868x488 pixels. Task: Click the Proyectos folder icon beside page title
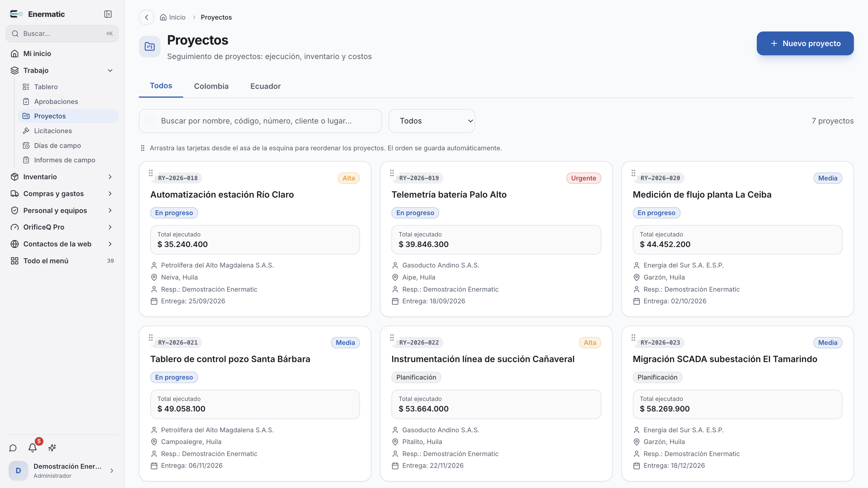click(149, 46)
